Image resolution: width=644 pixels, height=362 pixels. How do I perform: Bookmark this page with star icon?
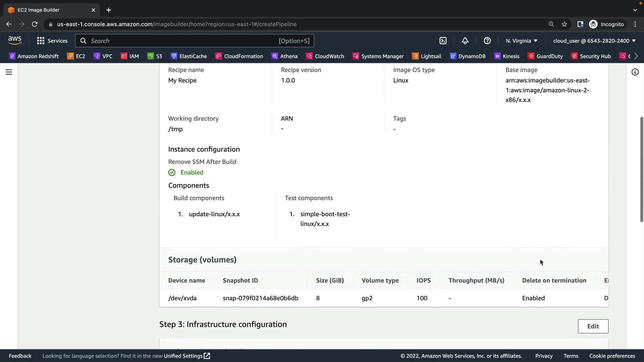(x=564, y=24)
